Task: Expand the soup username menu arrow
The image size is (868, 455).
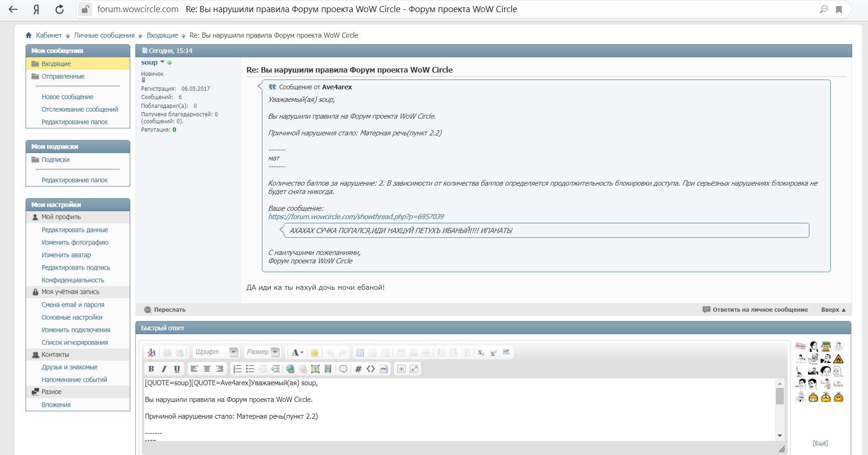Action: click(162, 62)
